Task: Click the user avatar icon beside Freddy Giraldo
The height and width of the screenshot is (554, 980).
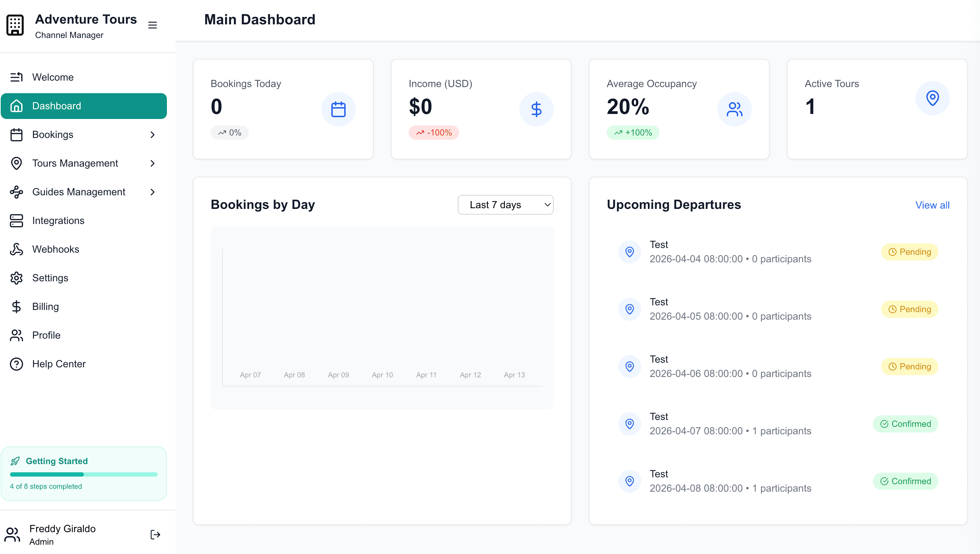Action: click(x=12, y=535)
